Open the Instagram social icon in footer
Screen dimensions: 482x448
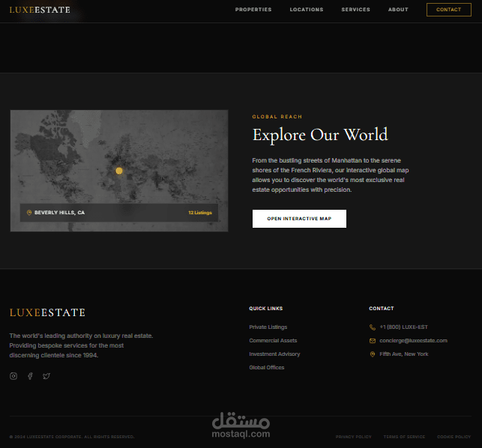point(13,376)
